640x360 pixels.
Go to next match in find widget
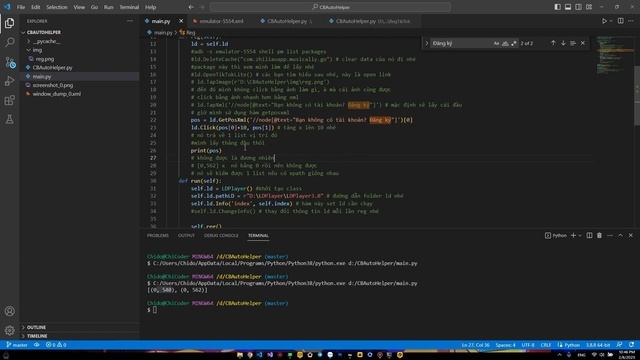(563, 43)
